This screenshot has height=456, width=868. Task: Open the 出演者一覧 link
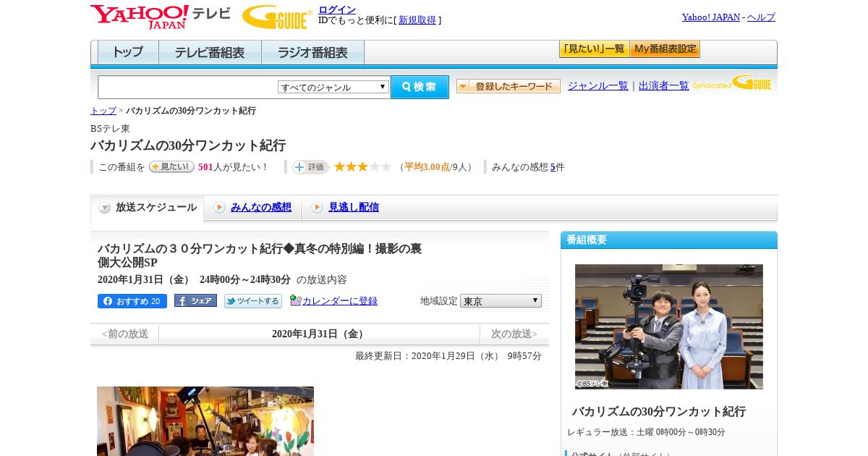pyautogui.click(x=663, y=86)
